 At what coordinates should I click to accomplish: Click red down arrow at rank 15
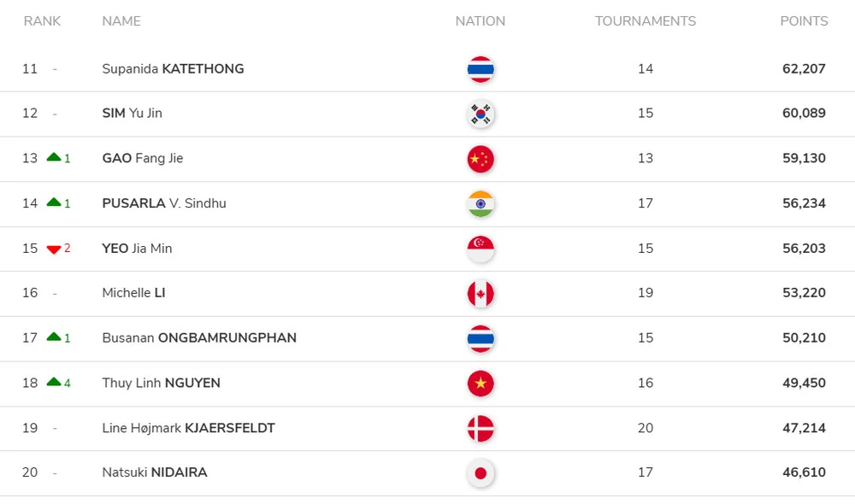click(x=54, y=249)
